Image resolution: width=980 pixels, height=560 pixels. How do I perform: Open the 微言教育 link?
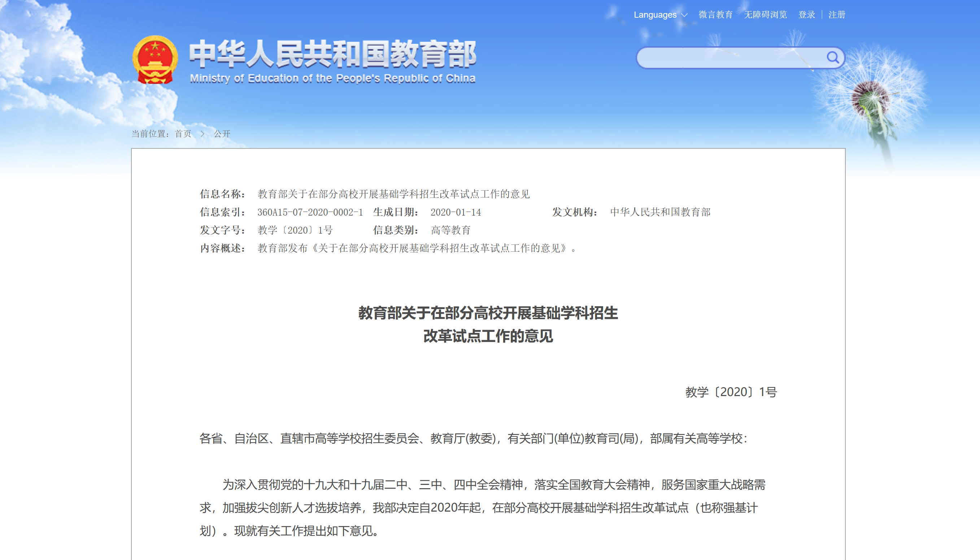point(715,14)
